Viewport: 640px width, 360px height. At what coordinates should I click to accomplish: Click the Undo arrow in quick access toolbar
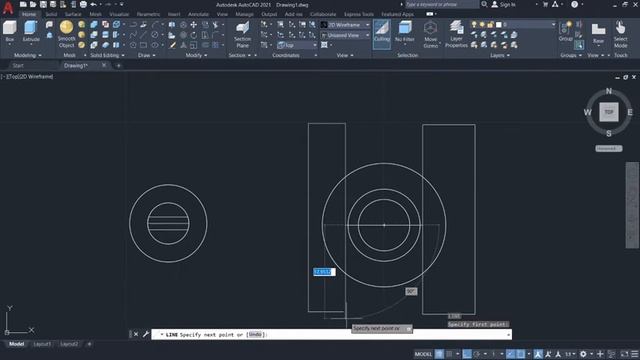click(93, 4)
